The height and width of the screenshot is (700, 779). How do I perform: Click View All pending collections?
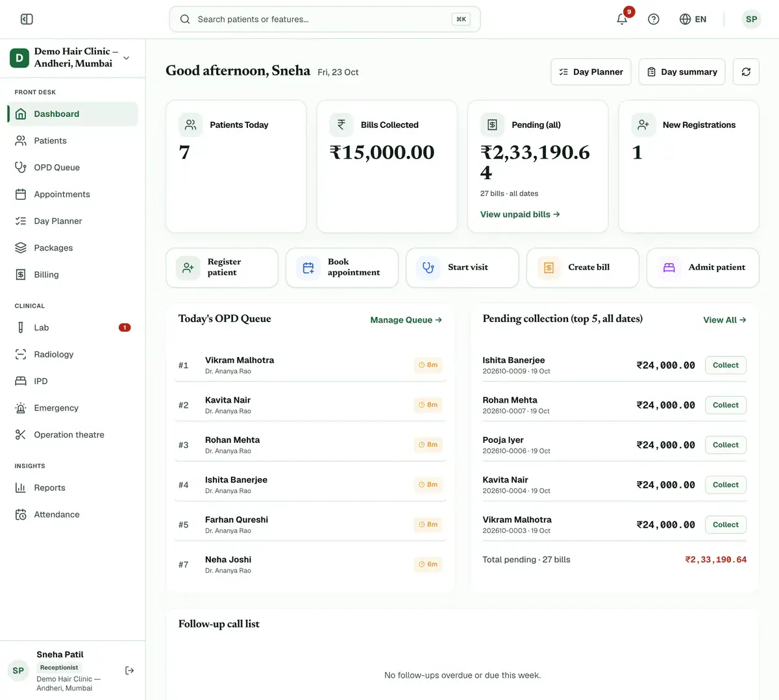click(724, 320)
